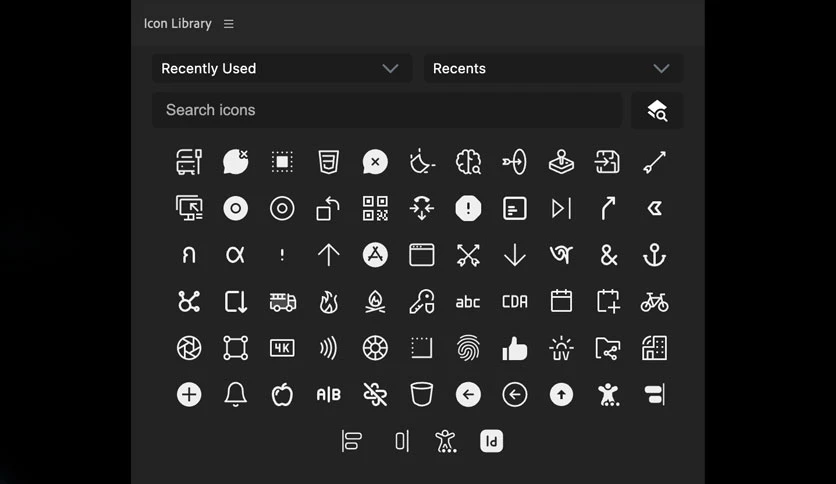Viewport: 836px width, 484px height.
Task: Open the Recents dropdown
Action: click(x=553, y=68)
